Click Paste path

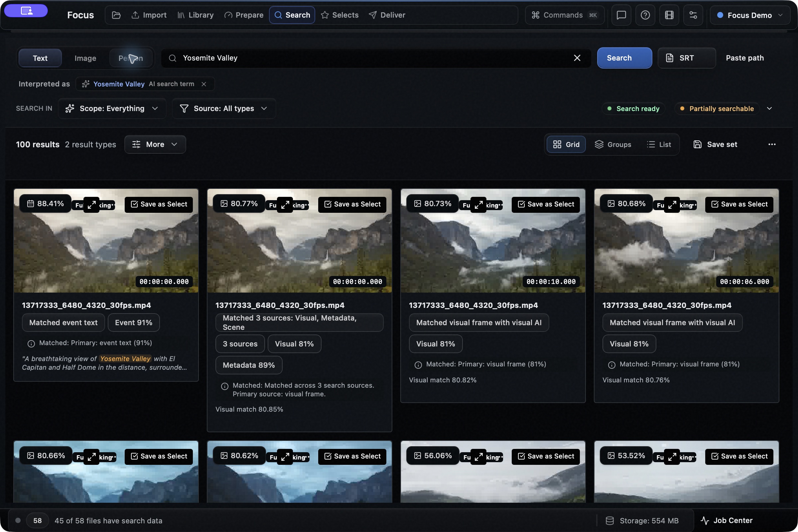coord(744,58)
